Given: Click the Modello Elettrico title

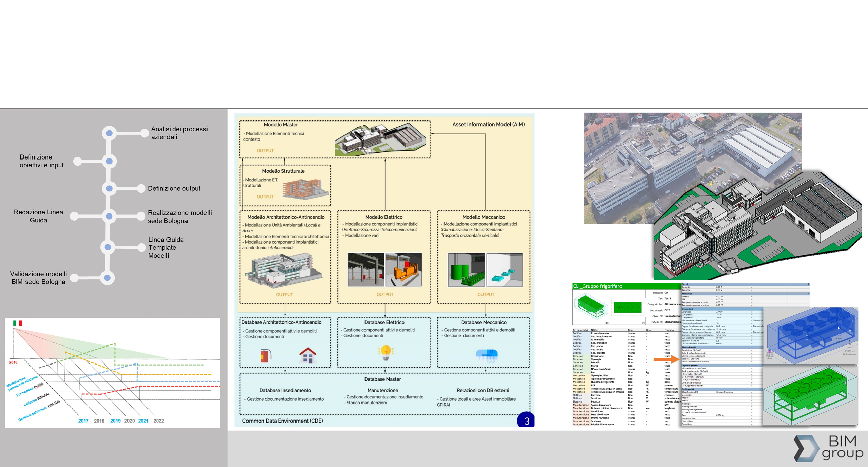Looking at the screenshot, I should pos(384,217).
